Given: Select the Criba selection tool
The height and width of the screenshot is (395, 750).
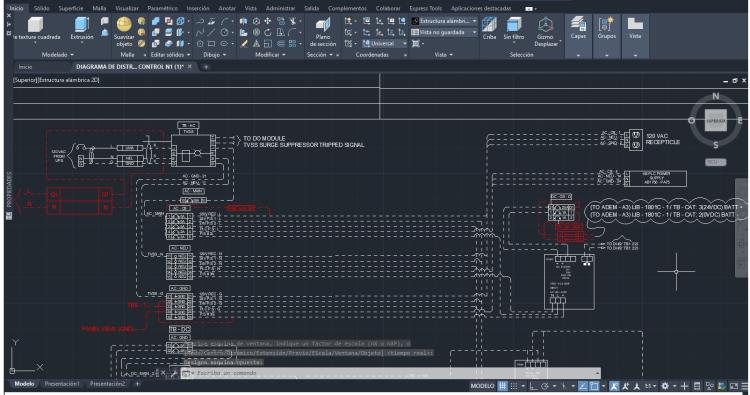Looking at the screenshot, I should click(x=489, y=29).
